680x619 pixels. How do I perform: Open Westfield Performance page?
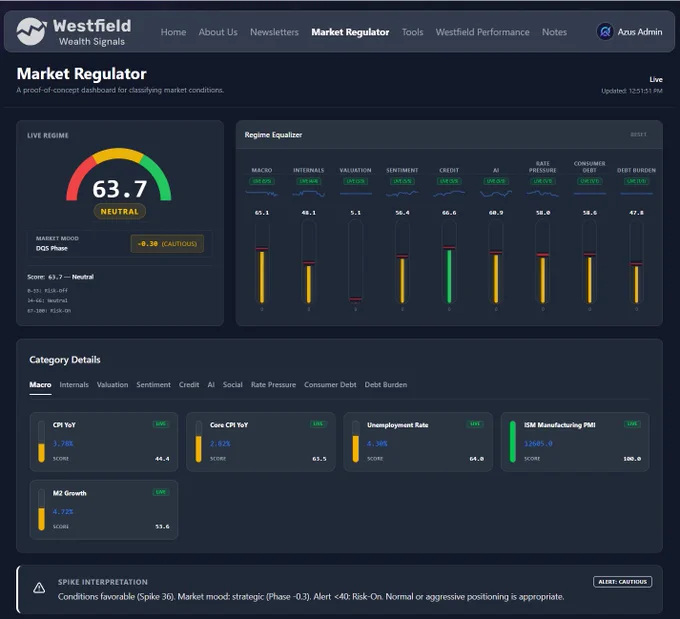(x=482, y=32)
